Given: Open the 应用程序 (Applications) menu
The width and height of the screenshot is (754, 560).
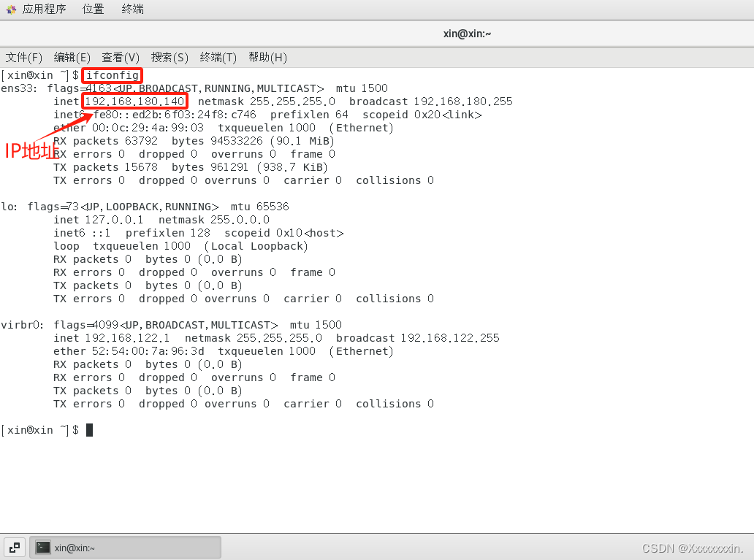Looking at the screenshot, I should point(44,9).
